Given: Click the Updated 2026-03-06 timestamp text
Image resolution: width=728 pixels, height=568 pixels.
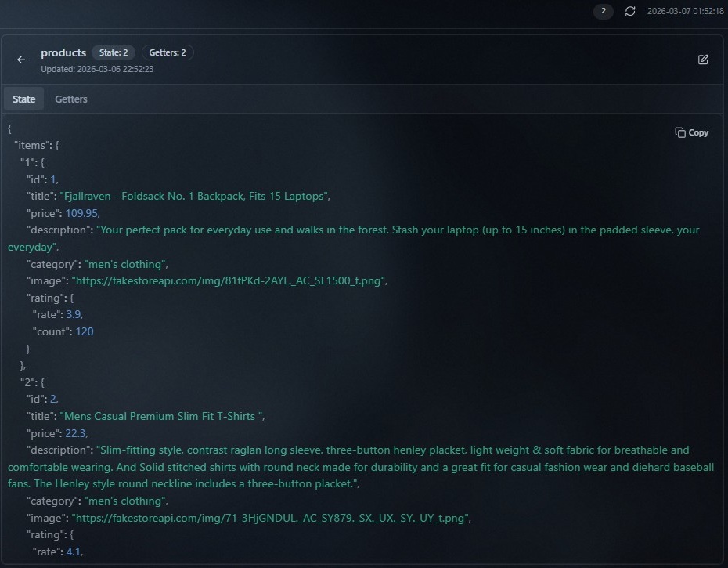Looking at the screenshot, I should coord(97,69).
